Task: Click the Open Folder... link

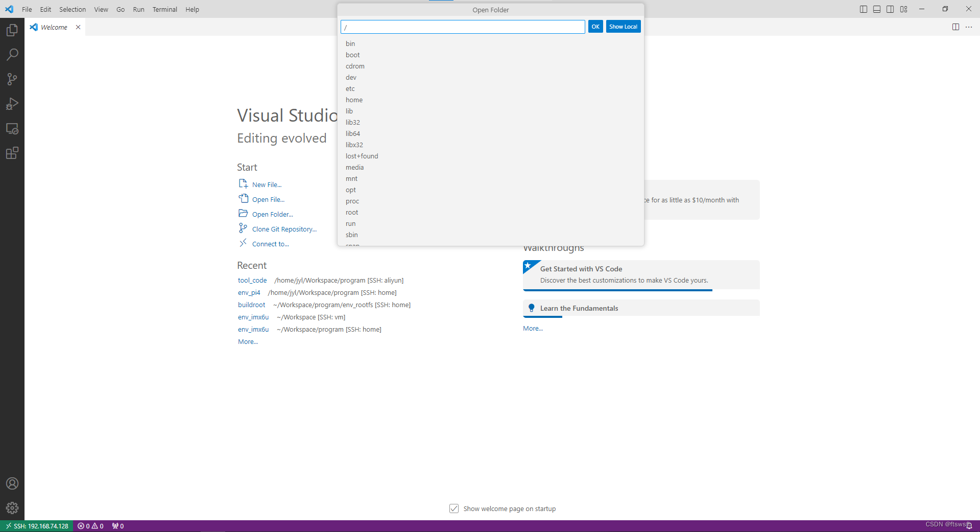Action: click(x=273, y=214)
